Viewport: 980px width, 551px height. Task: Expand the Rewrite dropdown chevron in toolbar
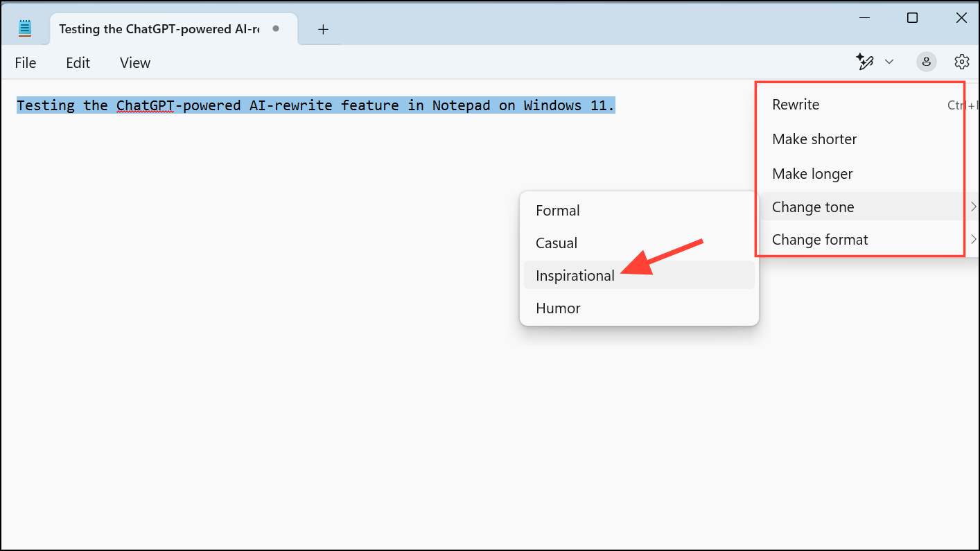point(889,62)
